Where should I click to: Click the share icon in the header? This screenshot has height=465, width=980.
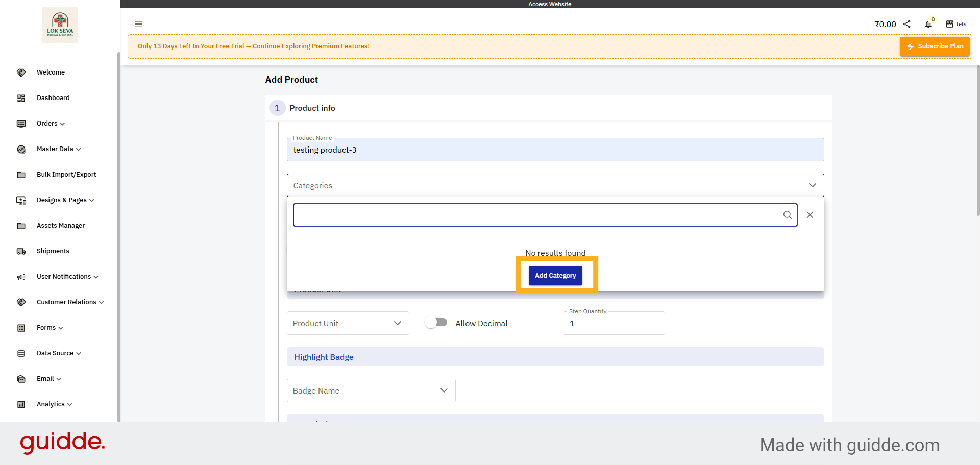tap(908, 24)
